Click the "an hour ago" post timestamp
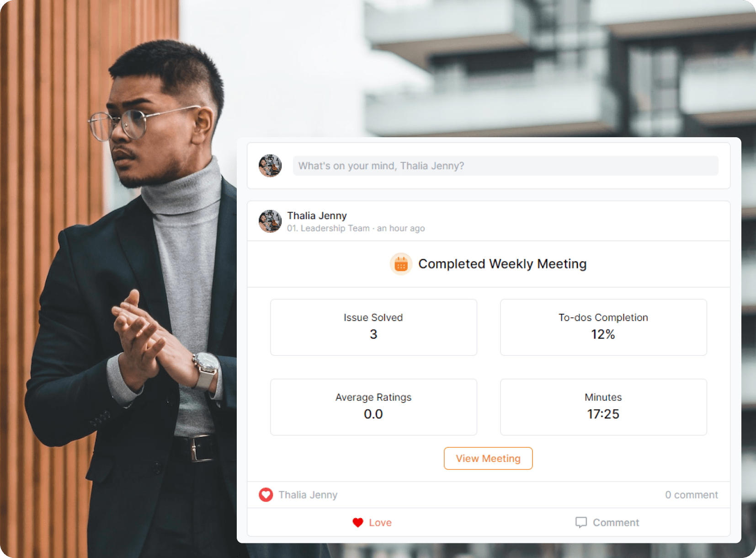The image size is (756, 558). coord(401,228)
